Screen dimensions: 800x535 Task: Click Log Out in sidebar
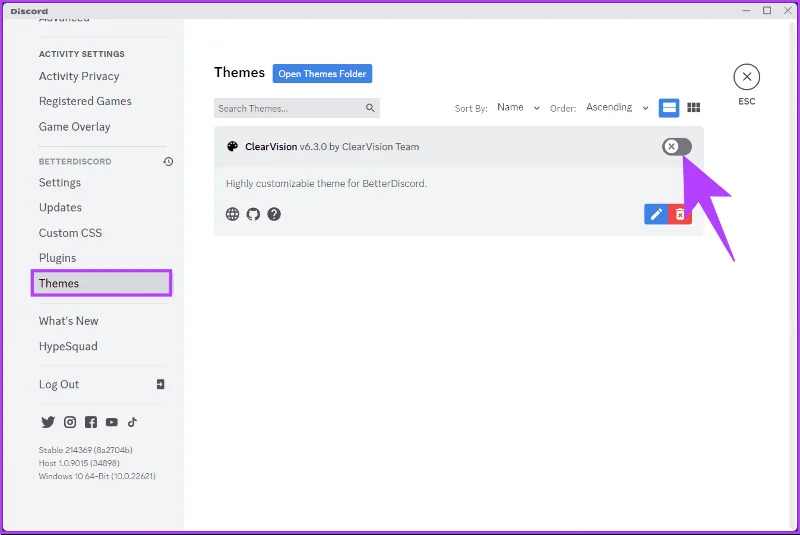coord(59,385)
